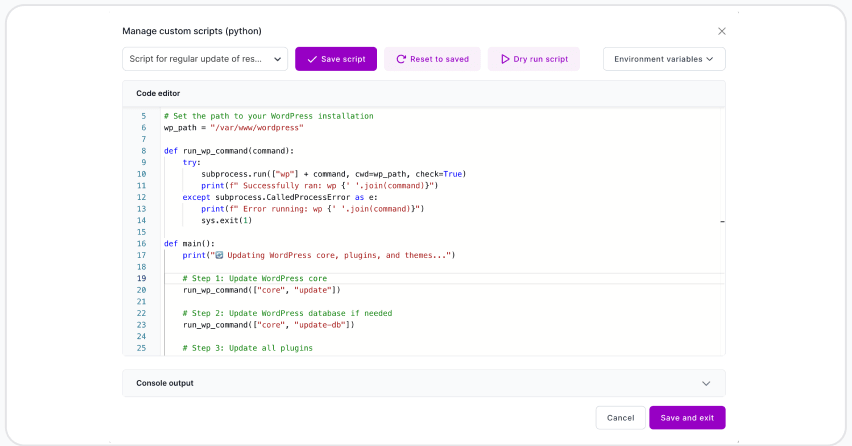
Task: Click the Code editor header label
Action: (158, 93)
